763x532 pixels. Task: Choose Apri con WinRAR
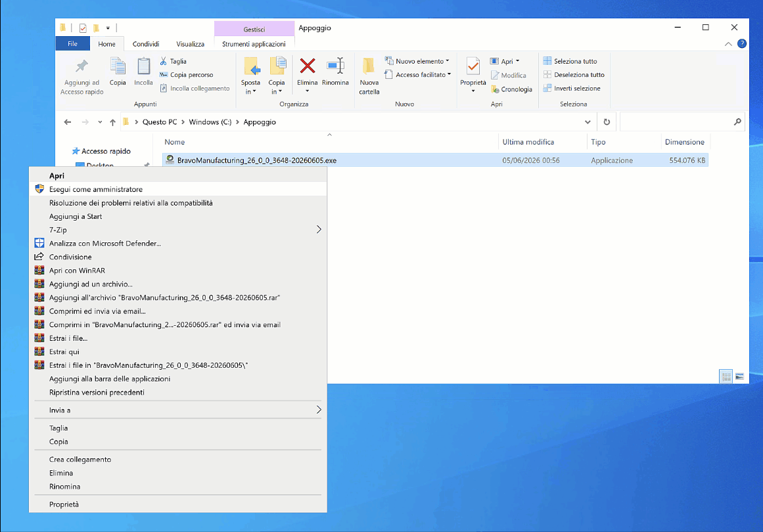pos(177,271)
